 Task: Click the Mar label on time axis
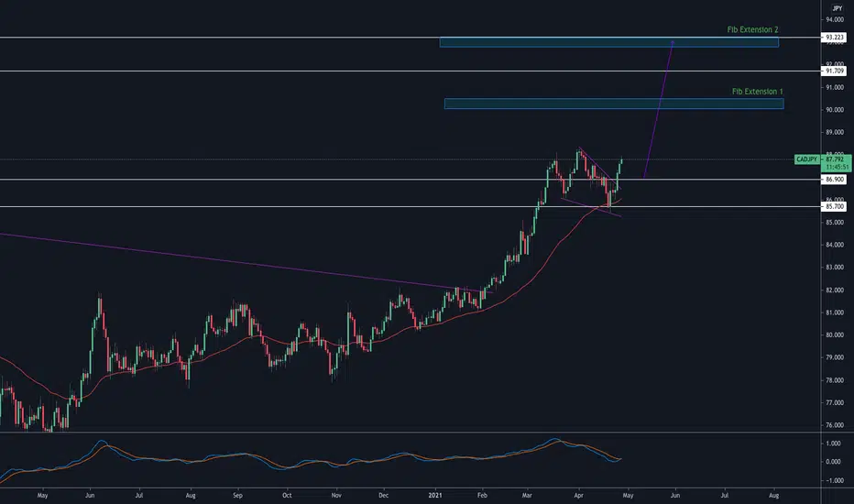[527, 495]
